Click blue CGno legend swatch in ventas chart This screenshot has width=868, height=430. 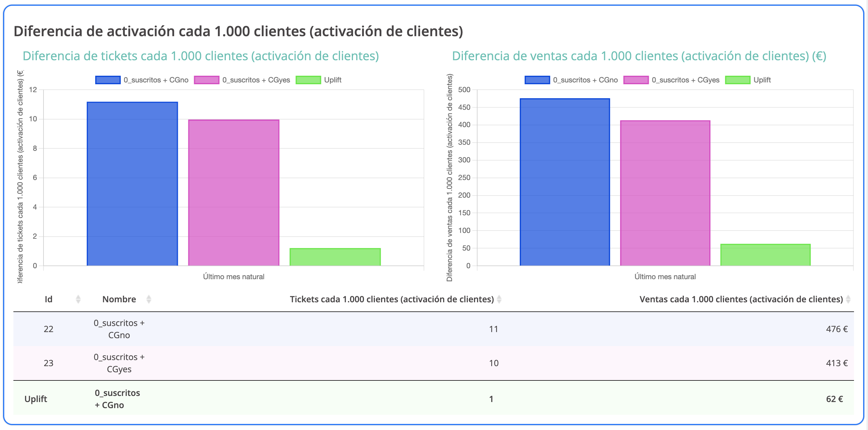pos(537,80)
